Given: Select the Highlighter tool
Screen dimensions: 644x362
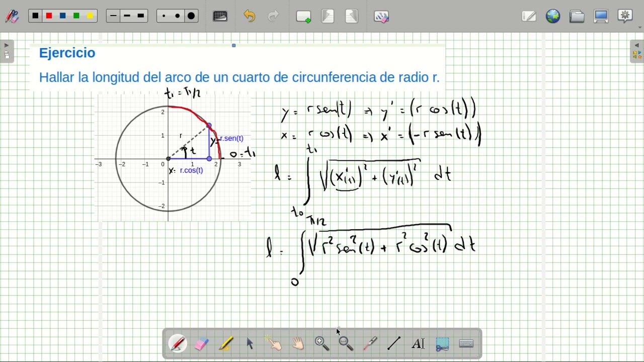Looking at the screenshot, I should tap(226, 343).
